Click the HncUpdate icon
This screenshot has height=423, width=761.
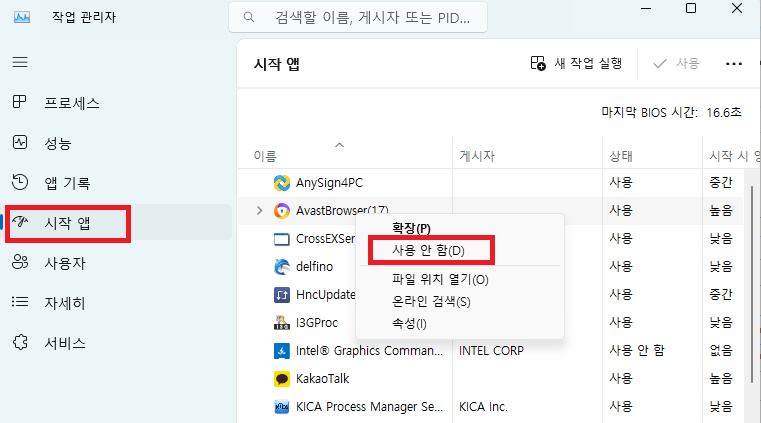click(281, 294)
